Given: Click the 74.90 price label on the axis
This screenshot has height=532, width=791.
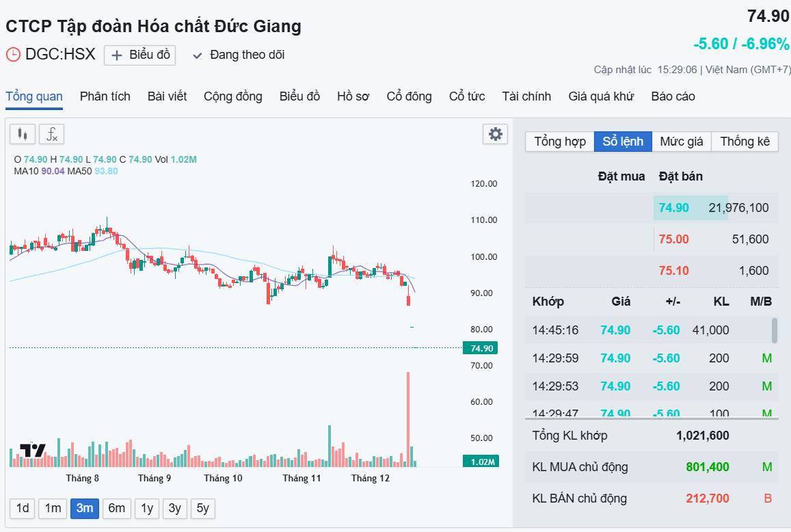Looking at the screenshot, I should [481, 347].
